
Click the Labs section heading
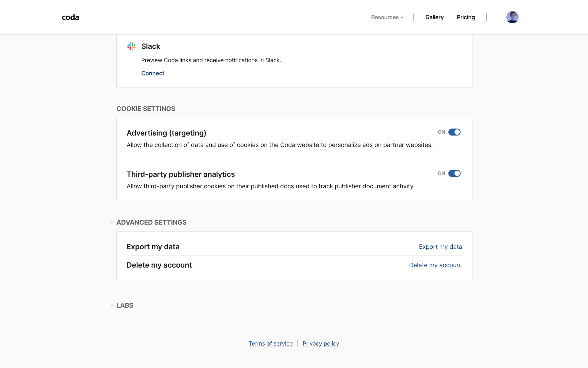(125, 305)
